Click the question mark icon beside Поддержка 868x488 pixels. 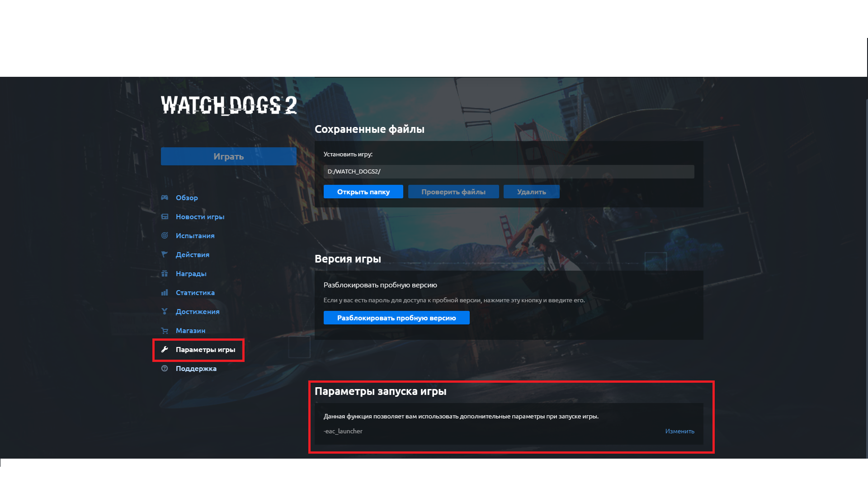point(165,368)
